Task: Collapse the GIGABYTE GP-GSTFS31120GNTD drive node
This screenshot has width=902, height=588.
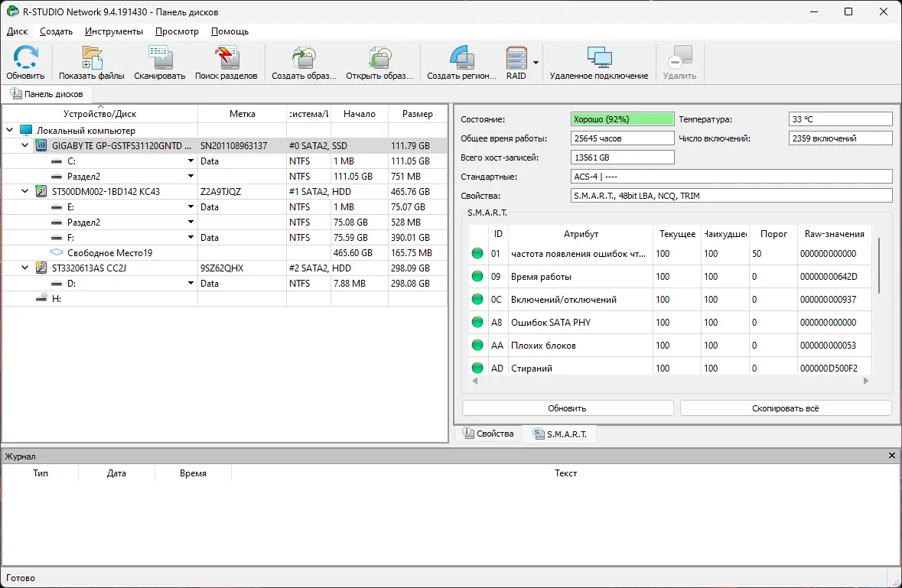Action: click(24, 145)
